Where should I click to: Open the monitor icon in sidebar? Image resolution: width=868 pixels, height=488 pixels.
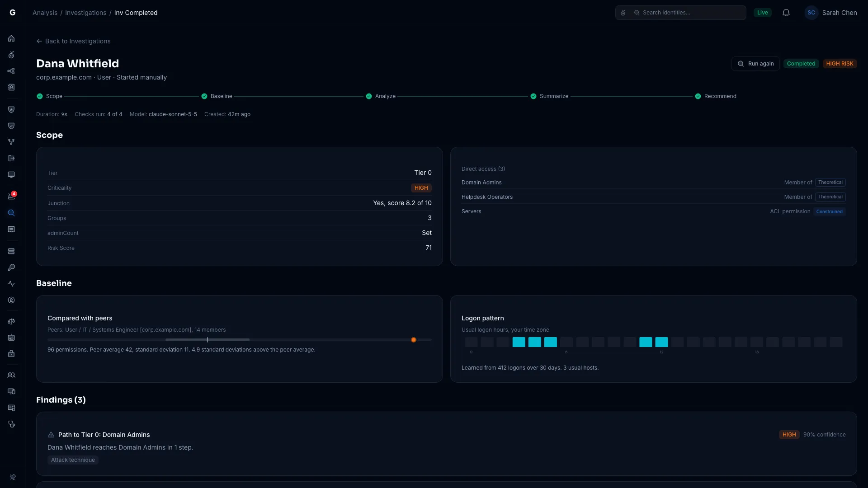[x=11, y=174]
